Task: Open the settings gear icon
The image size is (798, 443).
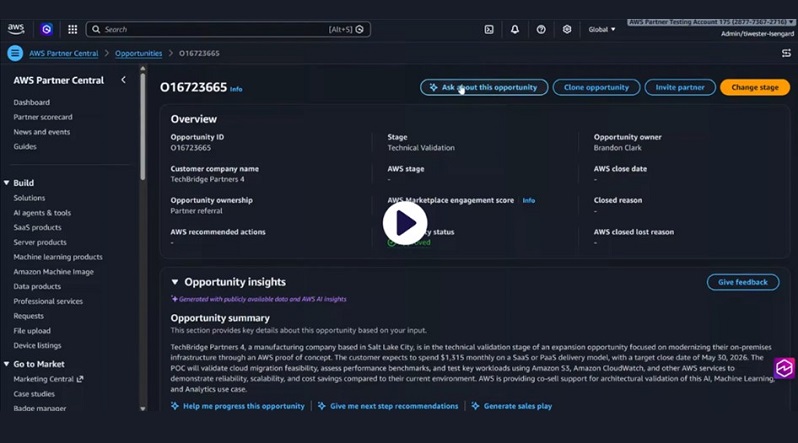Action: (x=567, y=30)
